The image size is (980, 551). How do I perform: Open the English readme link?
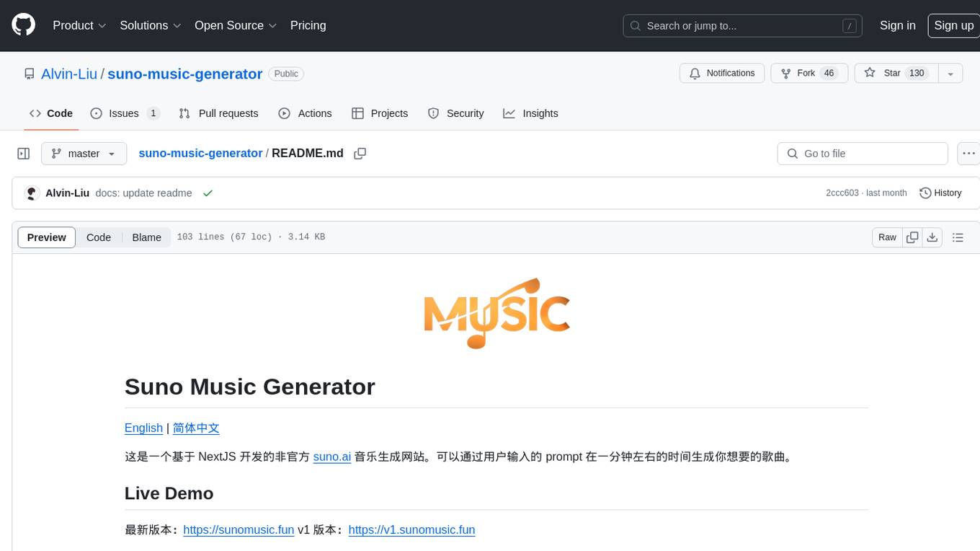(143, 428)
